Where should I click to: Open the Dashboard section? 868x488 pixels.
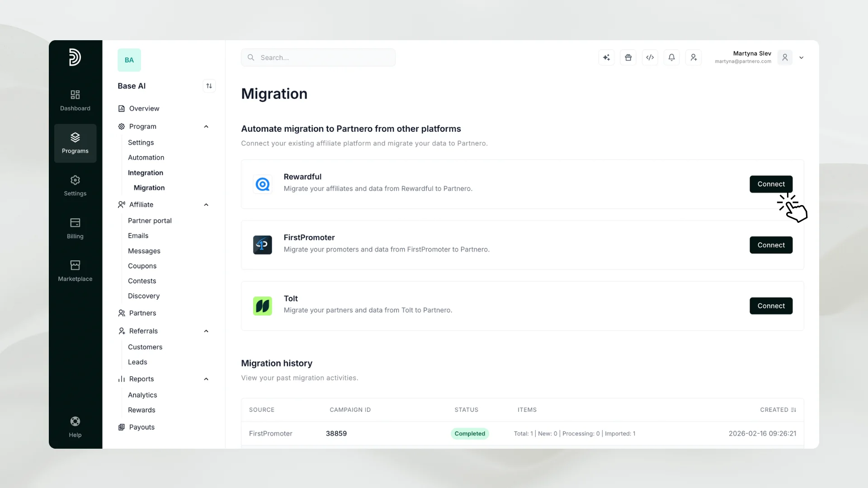pyautogui.click(x=75, y=100)
